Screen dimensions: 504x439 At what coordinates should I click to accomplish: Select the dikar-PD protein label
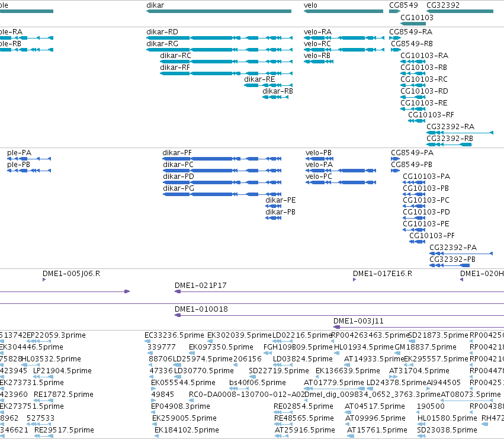[x=178, y=177]
